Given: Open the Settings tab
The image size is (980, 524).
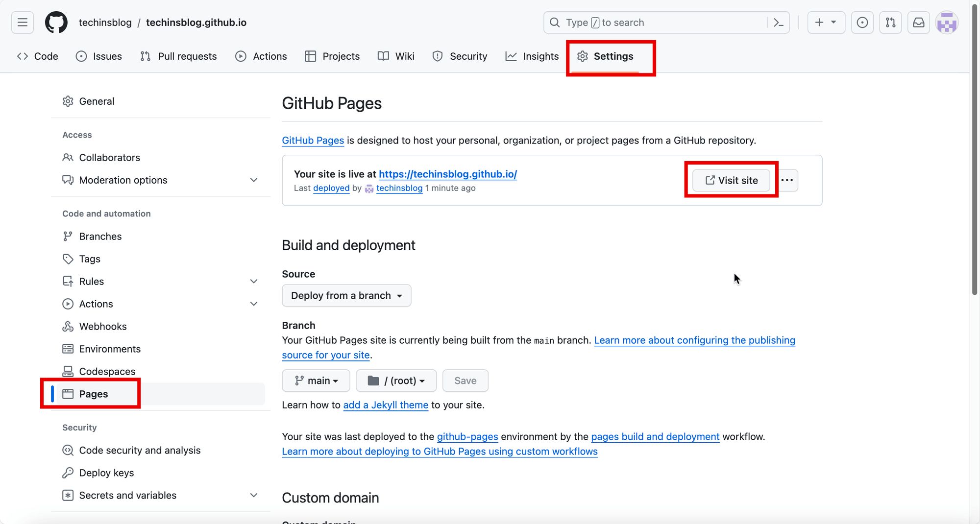Looking at the screenshot, I should [x=605, y=56].
